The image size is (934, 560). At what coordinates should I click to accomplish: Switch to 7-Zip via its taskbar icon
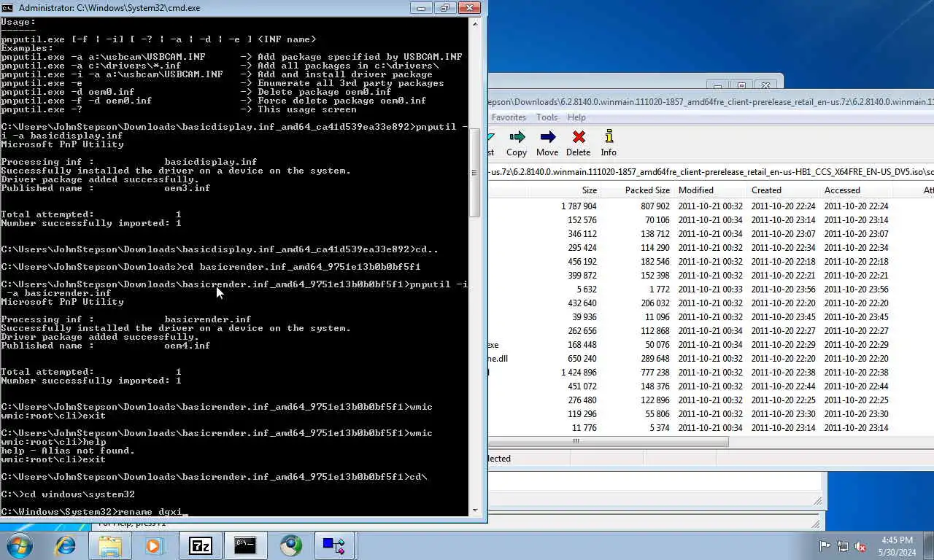[200, 545]
